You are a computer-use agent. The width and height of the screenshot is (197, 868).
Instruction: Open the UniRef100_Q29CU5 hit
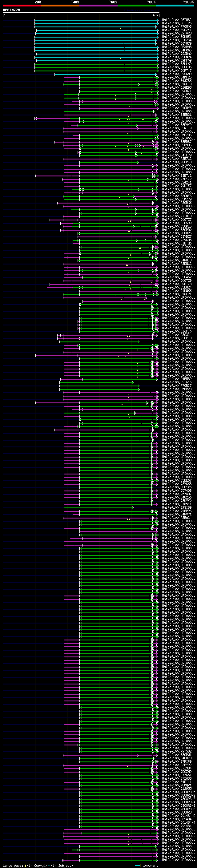177,240
